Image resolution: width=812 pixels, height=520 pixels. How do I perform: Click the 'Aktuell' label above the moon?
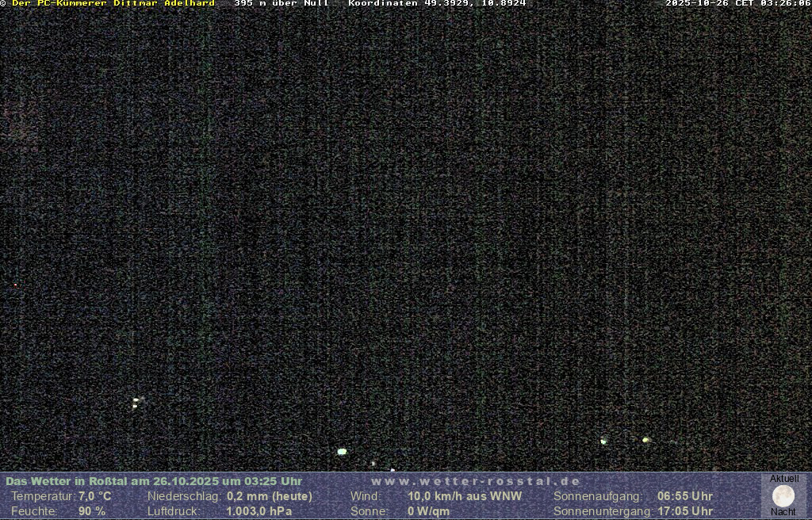coord(784,479)
